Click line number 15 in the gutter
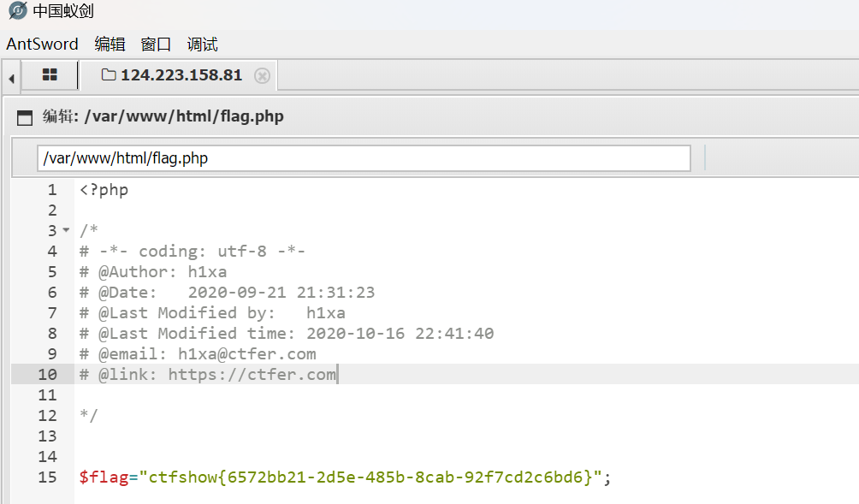This screenshot has height=504, width=859. coord(47,477)
